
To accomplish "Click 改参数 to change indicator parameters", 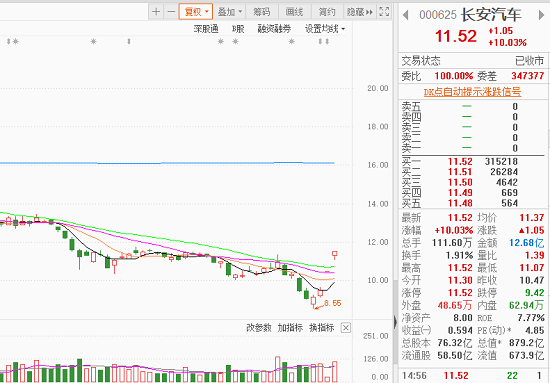I will [259, 328].
